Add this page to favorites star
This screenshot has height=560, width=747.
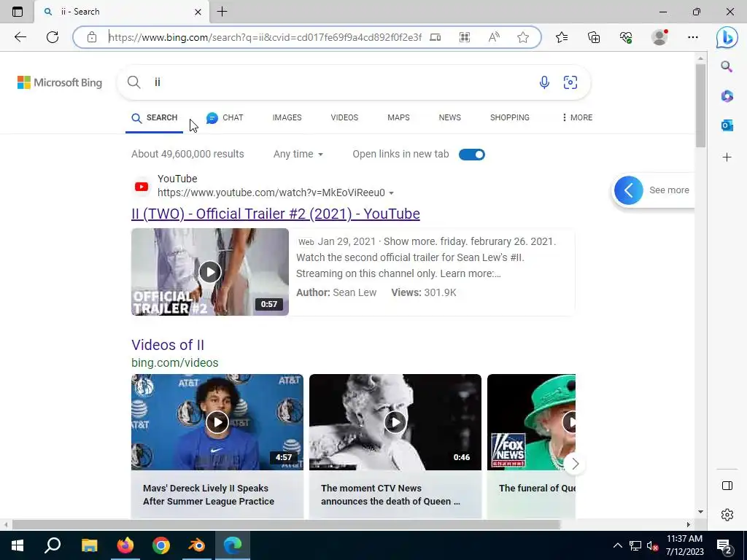[523, 37]
